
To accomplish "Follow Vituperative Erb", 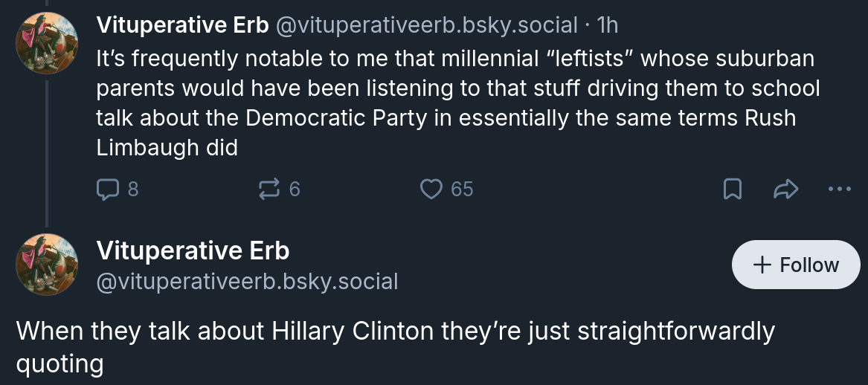I will (796, 265).
